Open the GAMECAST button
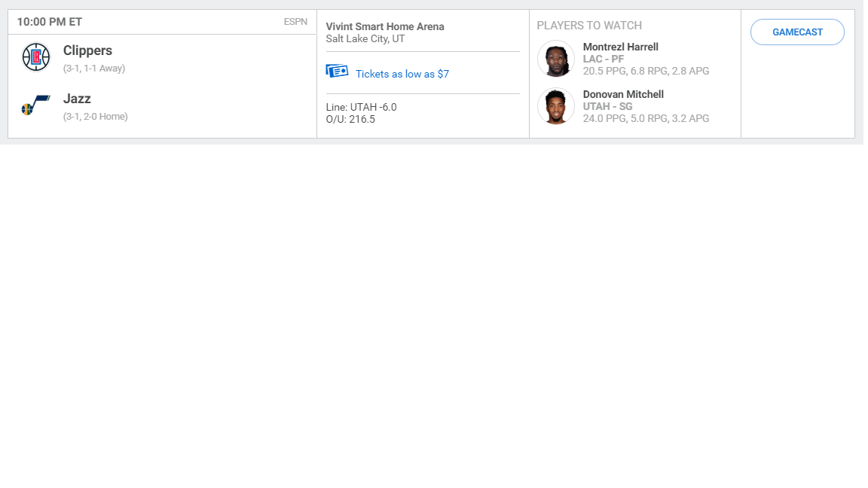Viewport: 868px width, 488px height. click(797, 32)
